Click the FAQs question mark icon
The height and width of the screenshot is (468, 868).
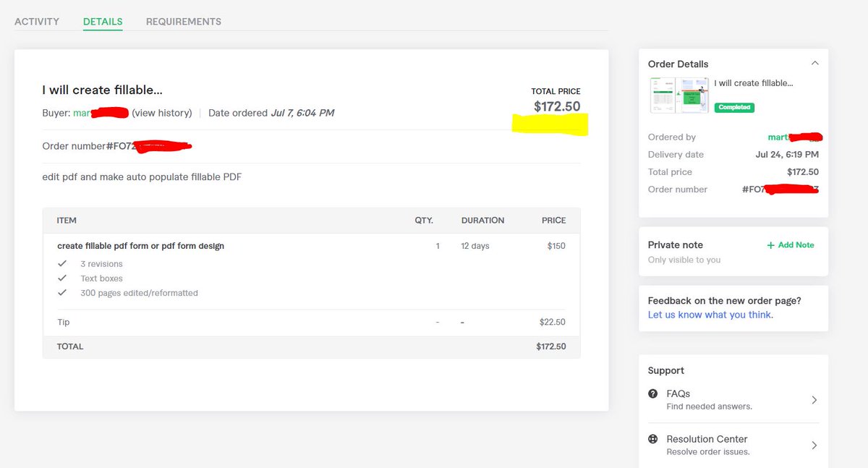(653, 393)
